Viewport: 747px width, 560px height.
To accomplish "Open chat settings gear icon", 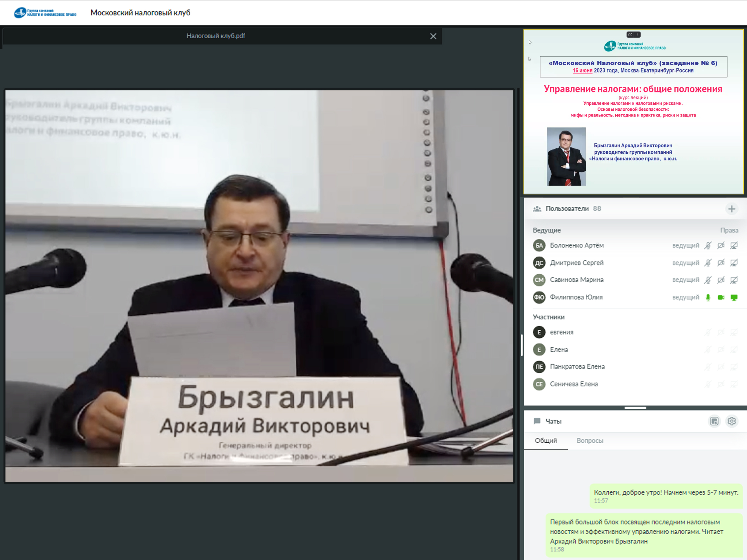I will (x=731, y=421).
